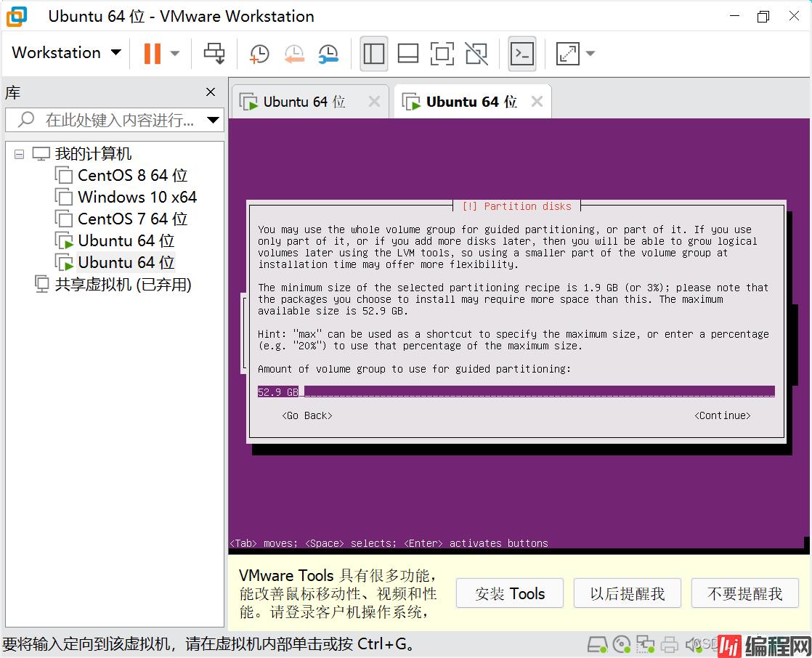Take a snapshot of this VM
812x658 pixels.
click(x=259, y=53)
